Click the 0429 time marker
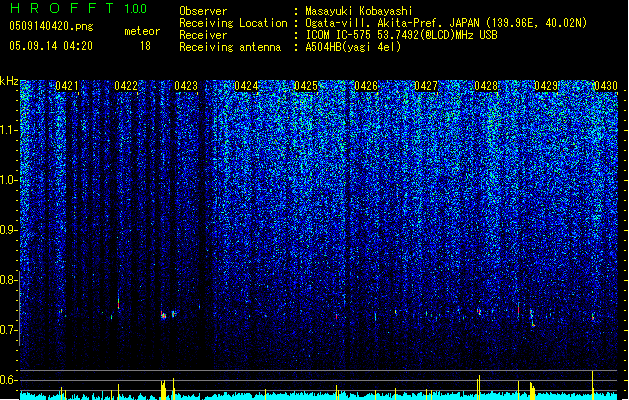The width and height of the screenshot is (629, 400). tap(546, 86)
